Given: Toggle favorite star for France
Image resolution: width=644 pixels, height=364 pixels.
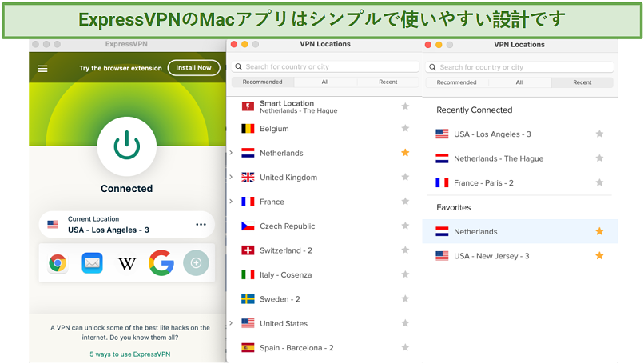Looking at the screenshot, I should 405,201.
